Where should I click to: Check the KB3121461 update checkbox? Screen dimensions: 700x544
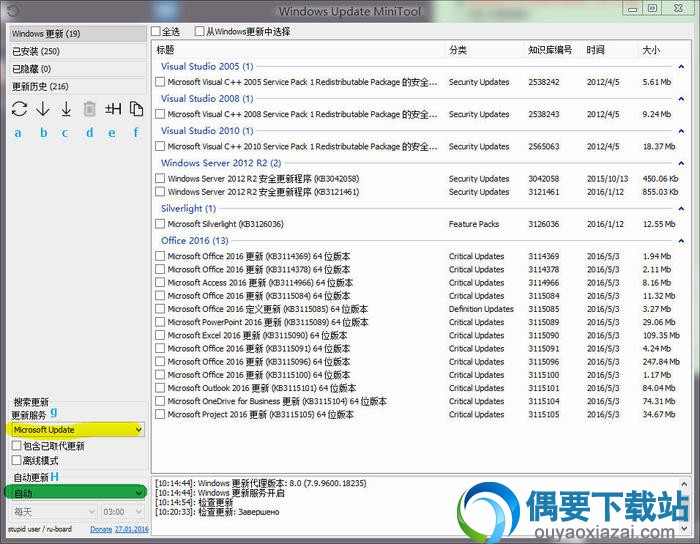point(160,192)
